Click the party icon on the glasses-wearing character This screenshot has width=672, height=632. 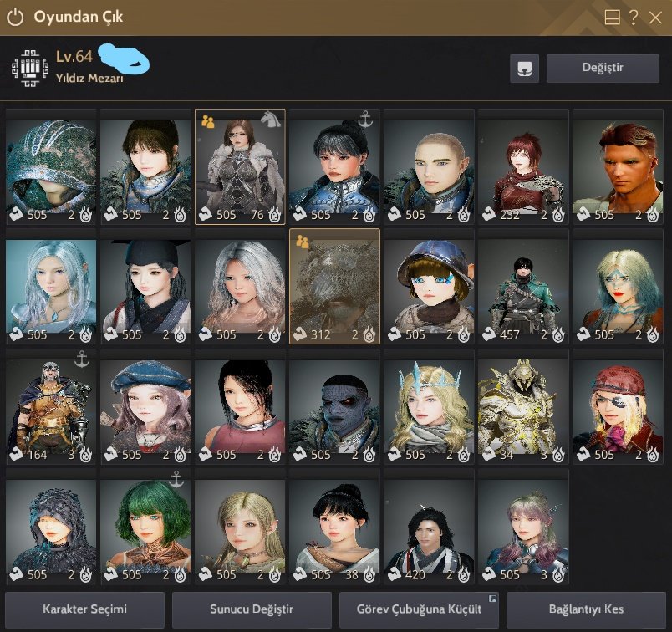point(208,122)
